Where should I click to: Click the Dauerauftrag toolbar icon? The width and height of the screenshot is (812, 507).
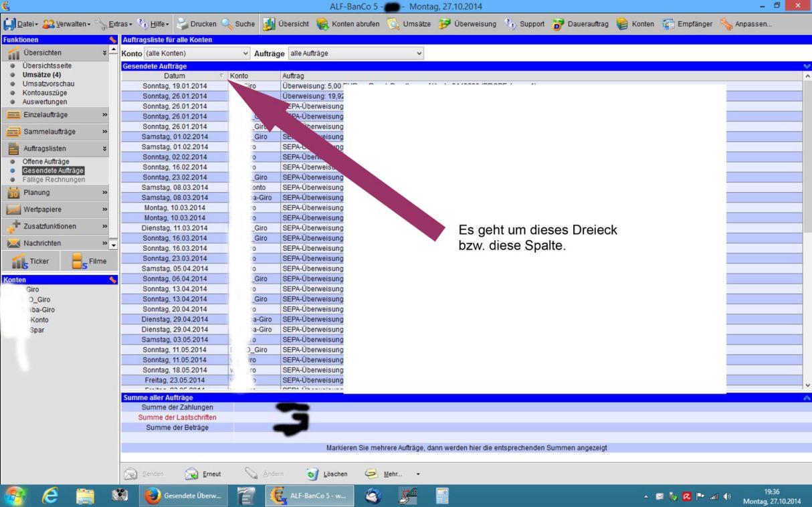coord(559,24)
